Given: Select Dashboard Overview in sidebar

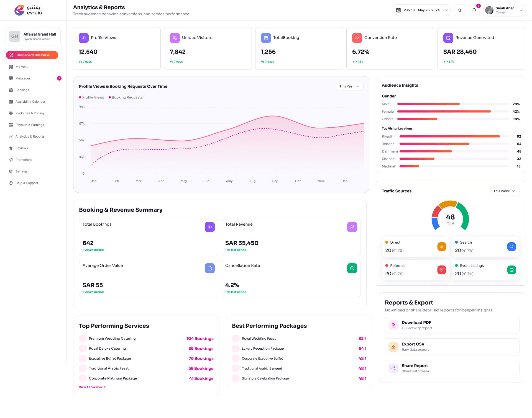Looking at the screenshot, I should pos(32,55).
